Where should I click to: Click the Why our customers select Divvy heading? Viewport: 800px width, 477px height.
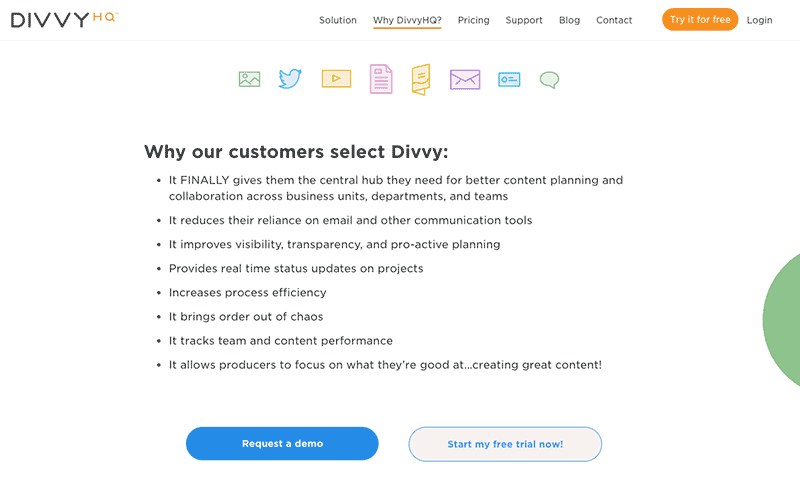pyautogui.click(x=296, y=152)
